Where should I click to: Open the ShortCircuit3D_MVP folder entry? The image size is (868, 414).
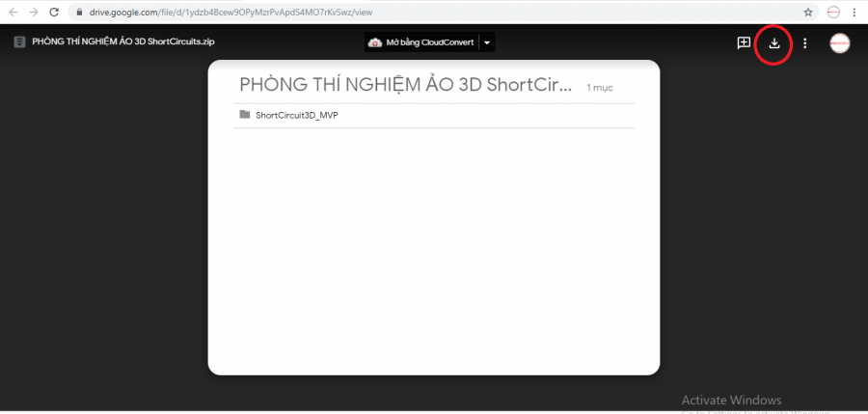click(x=434, y=115)
